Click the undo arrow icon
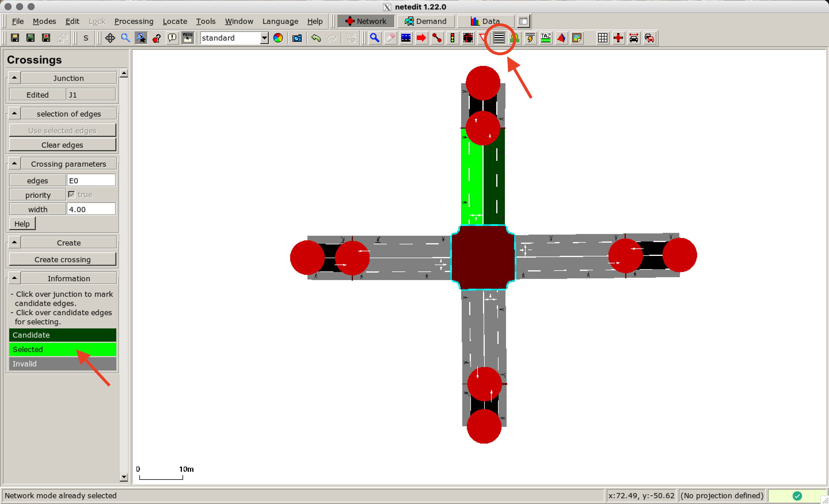Viewport: 829px width, 504px height. tap(316, 38)
